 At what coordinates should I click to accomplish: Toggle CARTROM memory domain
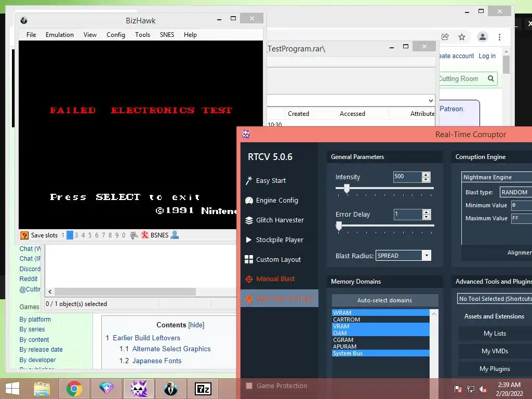380,320
